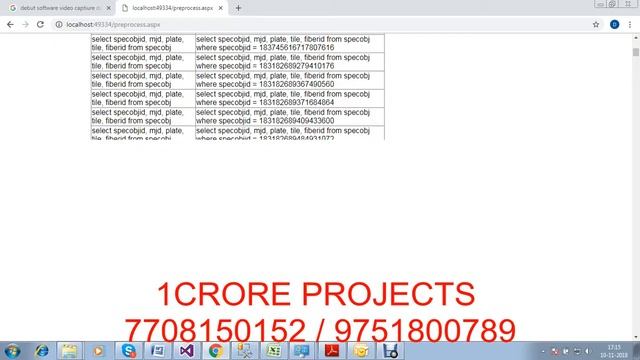The width and height of the screenshot is (640, 360).
Task: Switch to Chrome in the taskbar
Action: 216,351
